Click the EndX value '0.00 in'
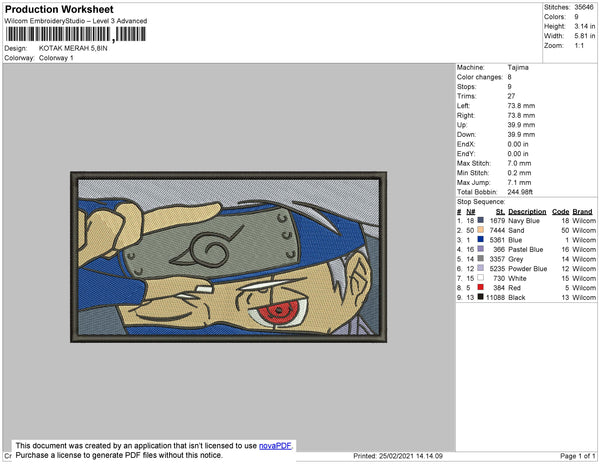Screen dimensions: 600x464 coord(518,144)
